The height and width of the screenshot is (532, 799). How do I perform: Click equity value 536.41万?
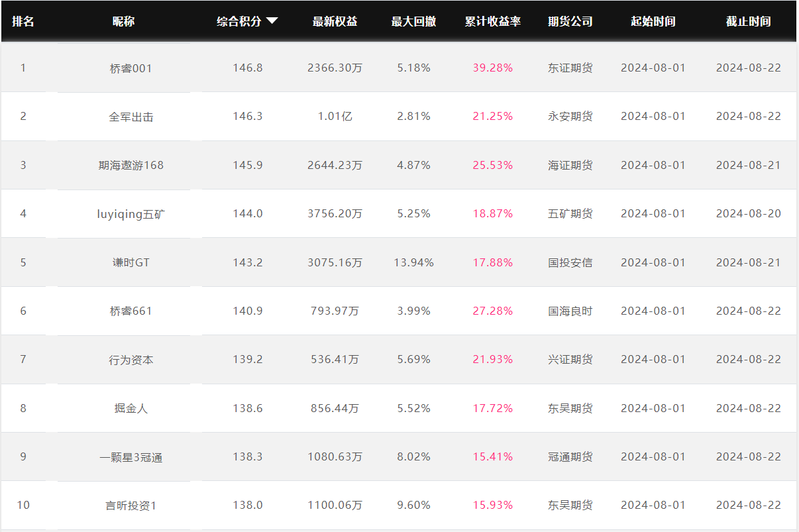[x=335, y=360]
